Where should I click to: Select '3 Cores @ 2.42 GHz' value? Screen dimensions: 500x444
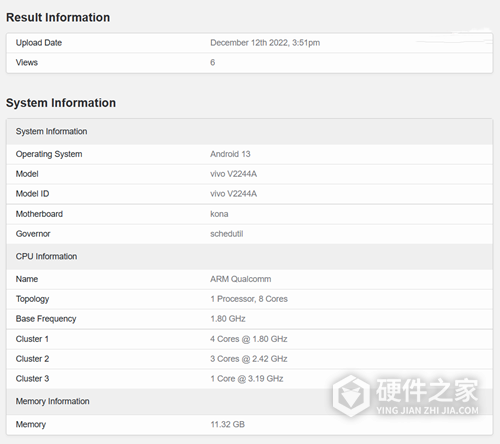[249, 359]
